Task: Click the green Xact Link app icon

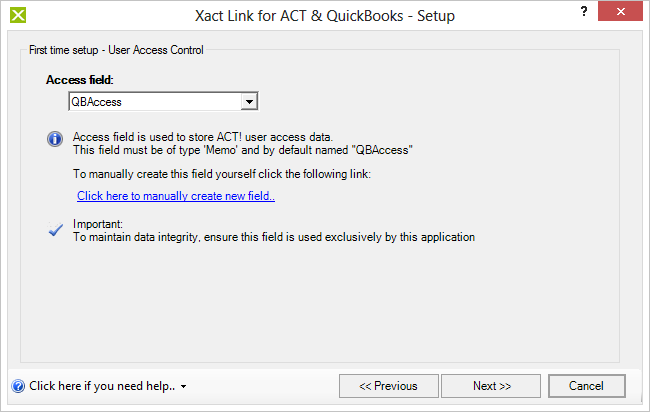Action: click(x=18, y=15)
